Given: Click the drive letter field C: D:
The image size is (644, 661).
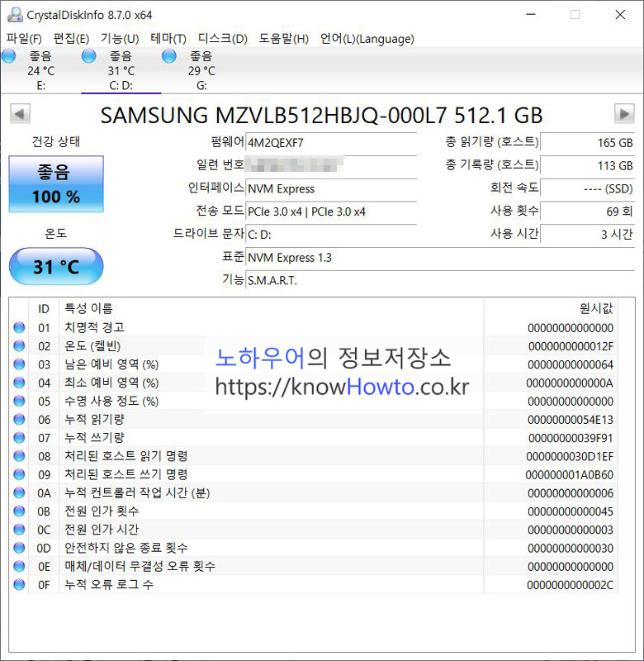Looking at the screenshot, I should tap(330, 235).
